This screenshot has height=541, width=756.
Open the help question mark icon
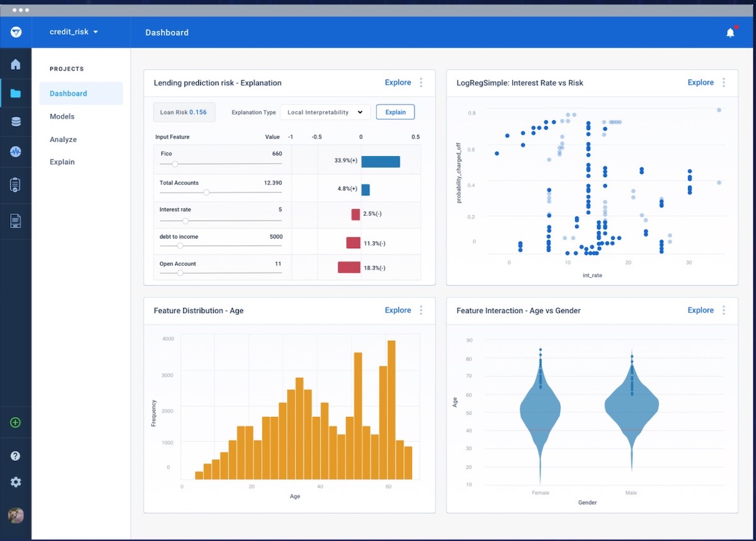pos(15,455)
